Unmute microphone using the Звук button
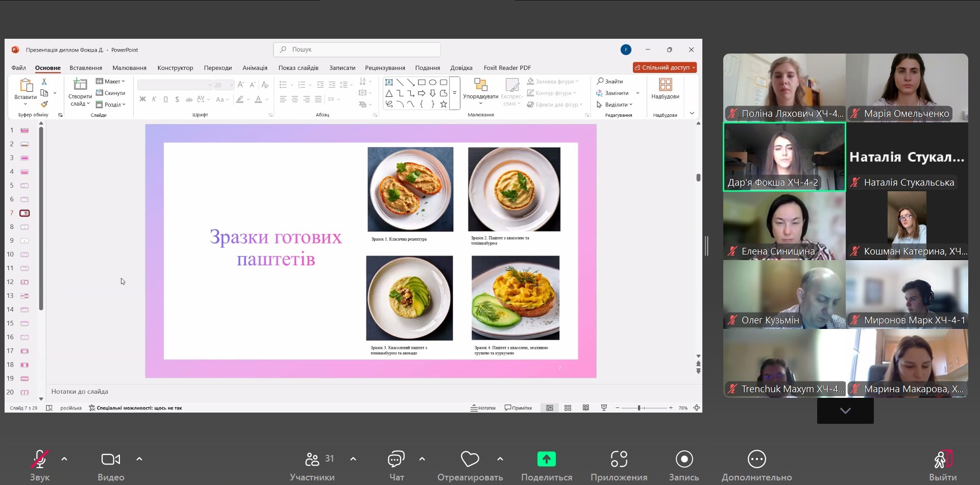The width and height of the screenshot is (980, 485). [39, 460]
